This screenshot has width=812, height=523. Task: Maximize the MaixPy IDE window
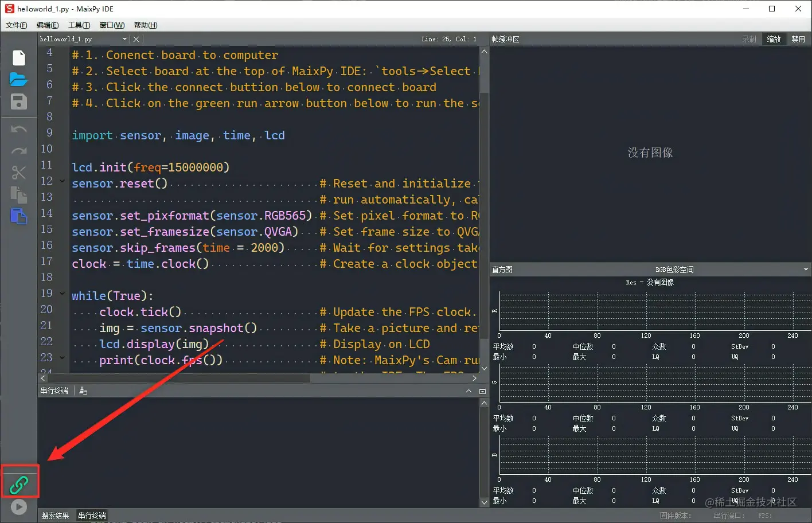coord(772,9)
